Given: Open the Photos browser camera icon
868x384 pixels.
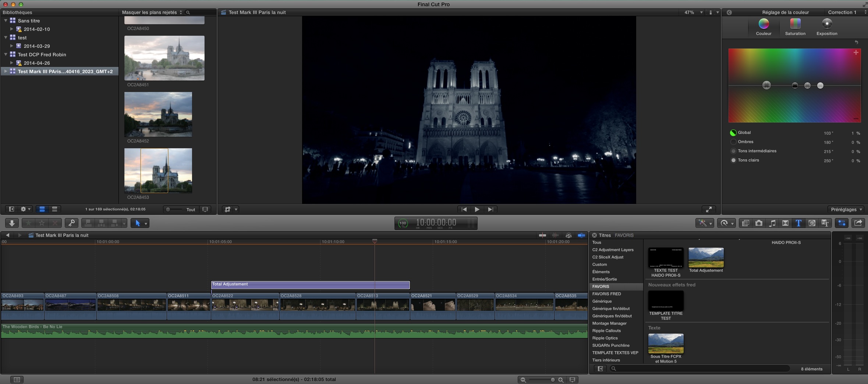Looking at the screenshot, I should [759, 223].
